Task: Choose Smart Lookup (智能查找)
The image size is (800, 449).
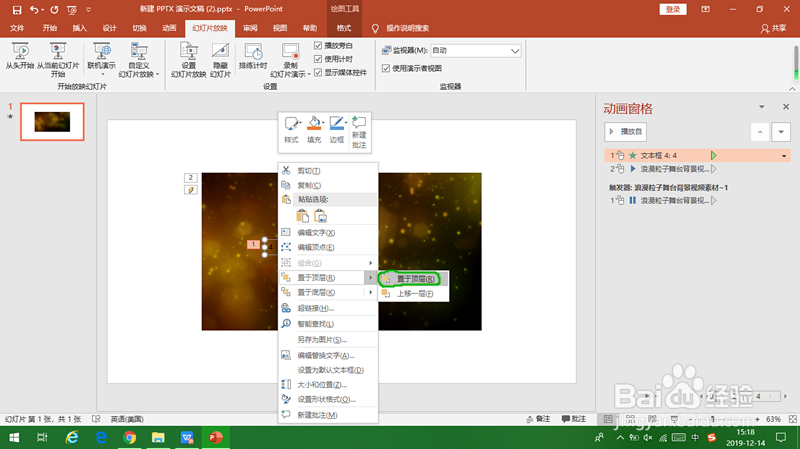Action: click(328, 324)
